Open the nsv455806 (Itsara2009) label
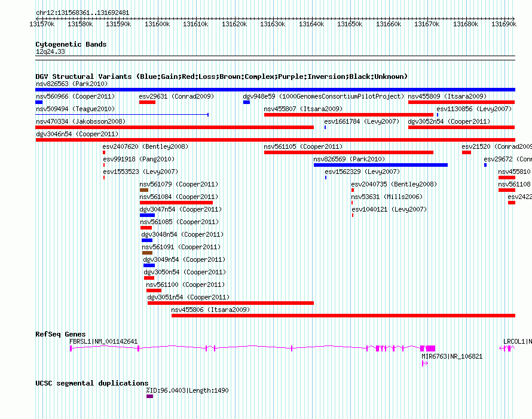This screenshot has height=419, width=532. coord(210,310)
